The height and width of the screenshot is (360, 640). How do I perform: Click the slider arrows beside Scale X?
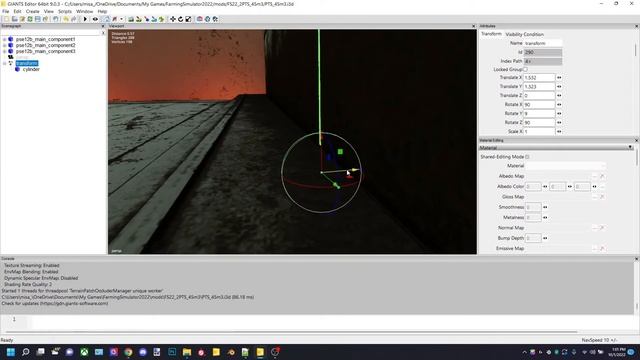pos(559,131)
